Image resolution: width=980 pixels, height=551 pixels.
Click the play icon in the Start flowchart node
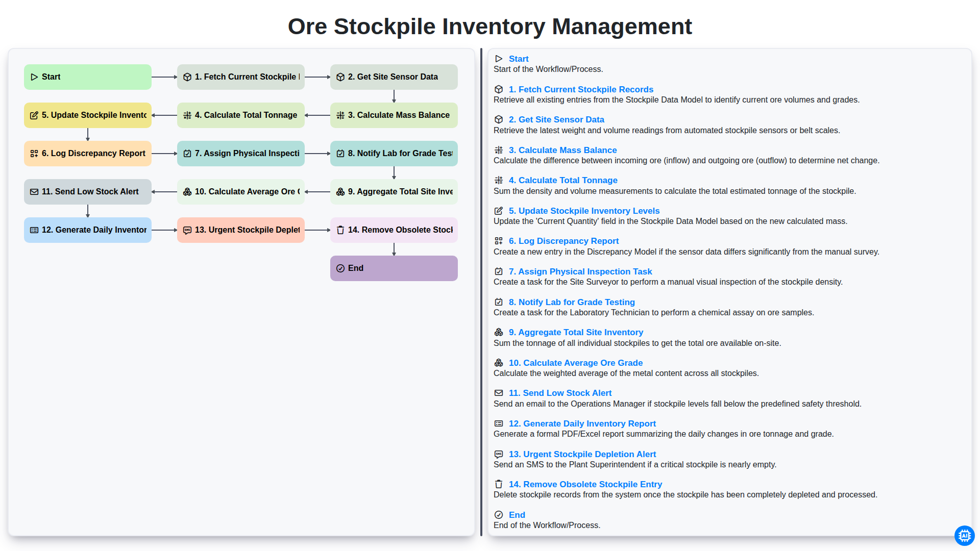34,77
